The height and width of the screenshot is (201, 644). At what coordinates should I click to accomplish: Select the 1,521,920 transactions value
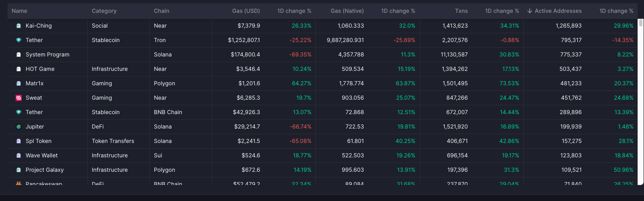[x=455, y=127]
